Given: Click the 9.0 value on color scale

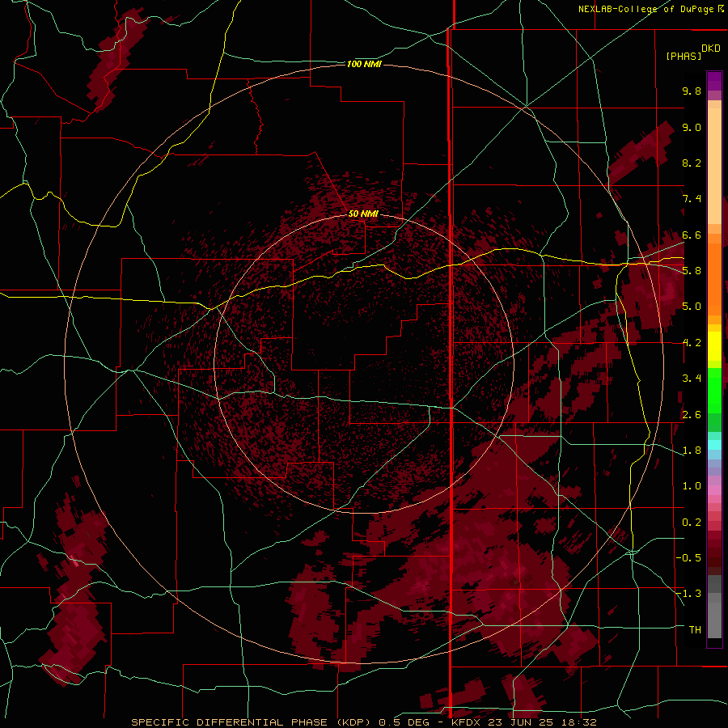Looking at the screenshot, I should [x=692, y=127].
